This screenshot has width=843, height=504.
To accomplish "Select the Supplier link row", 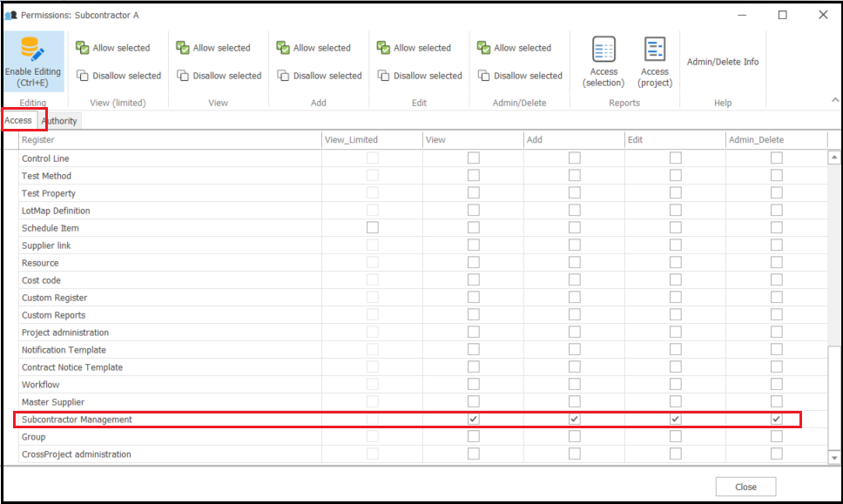I will pyautogui.click(x=422, y=245).
